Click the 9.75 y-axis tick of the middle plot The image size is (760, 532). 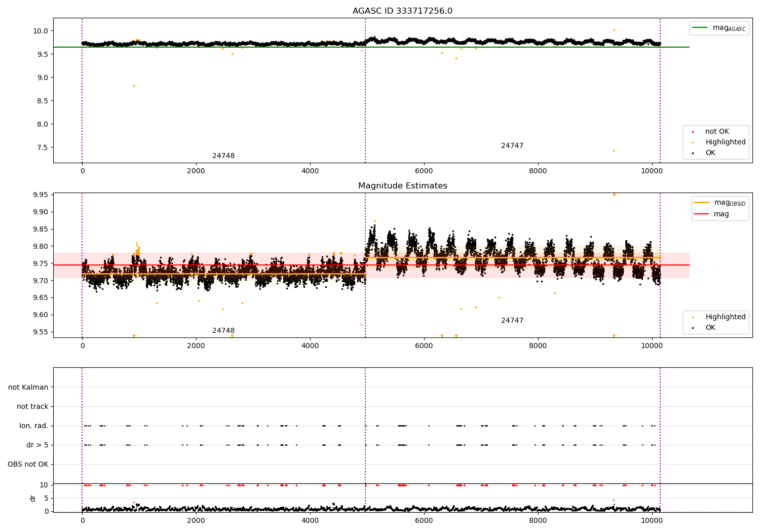[x=40, y=263]
